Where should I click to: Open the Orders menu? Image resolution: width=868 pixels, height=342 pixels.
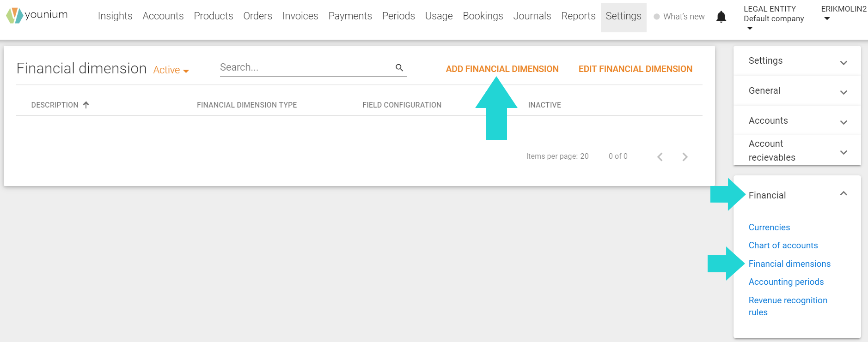[x=258, y=16]
